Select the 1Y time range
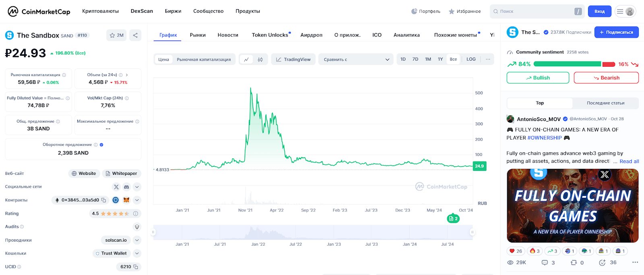 [x=440, y=59]
